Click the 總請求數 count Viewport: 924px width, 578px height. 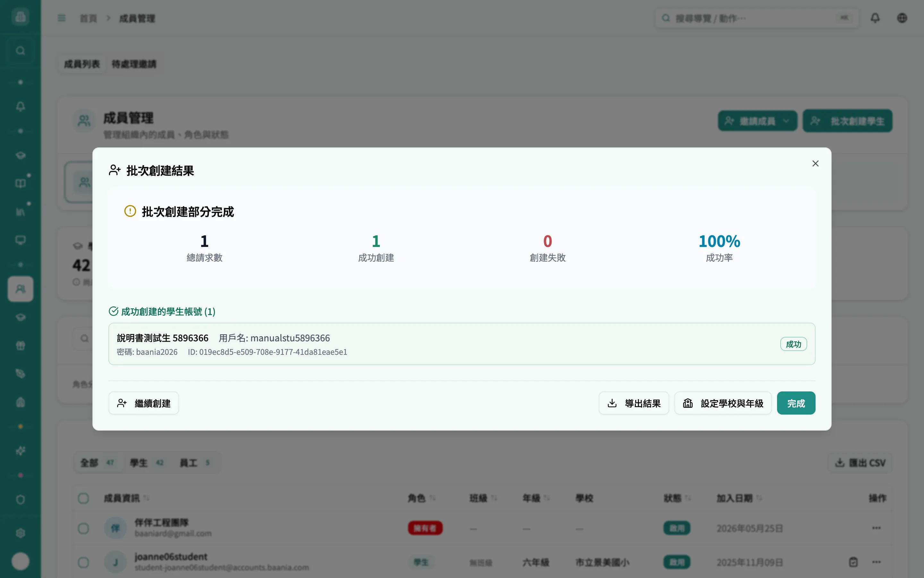coord(204,241)
